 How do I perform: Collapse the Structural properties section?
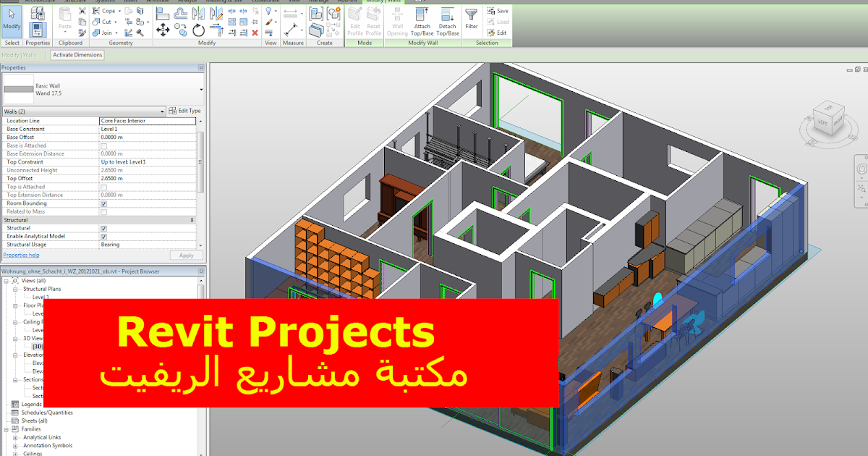pyautogui.click(x=192, y=220)
